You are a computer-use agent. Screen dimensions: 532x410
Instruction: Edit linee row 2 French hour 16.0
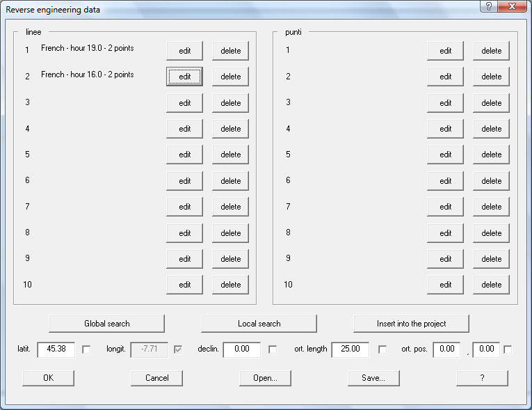(184, 77)
